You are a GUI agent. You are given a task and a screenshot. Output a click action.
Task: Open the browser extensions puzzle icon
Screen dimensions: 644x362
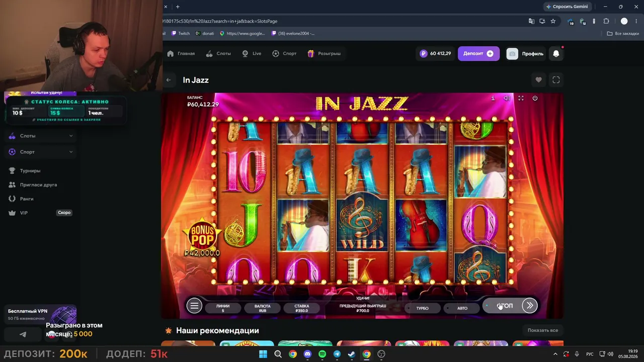(x=606, y=21)
